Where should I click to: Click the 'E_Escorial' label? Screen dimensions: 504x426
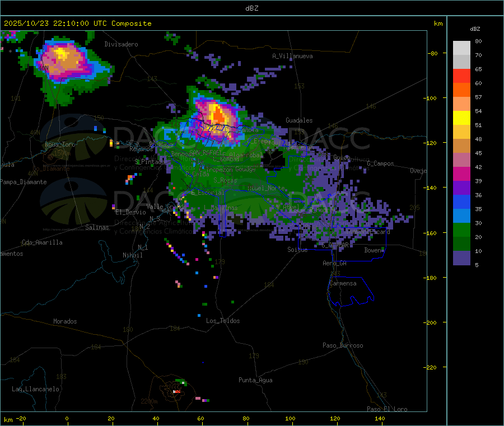208,193
